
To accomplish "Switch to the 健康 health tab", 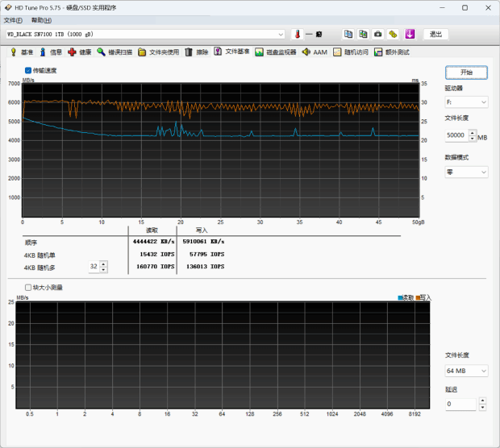I will pyautogui.click(x=80, y=52).
